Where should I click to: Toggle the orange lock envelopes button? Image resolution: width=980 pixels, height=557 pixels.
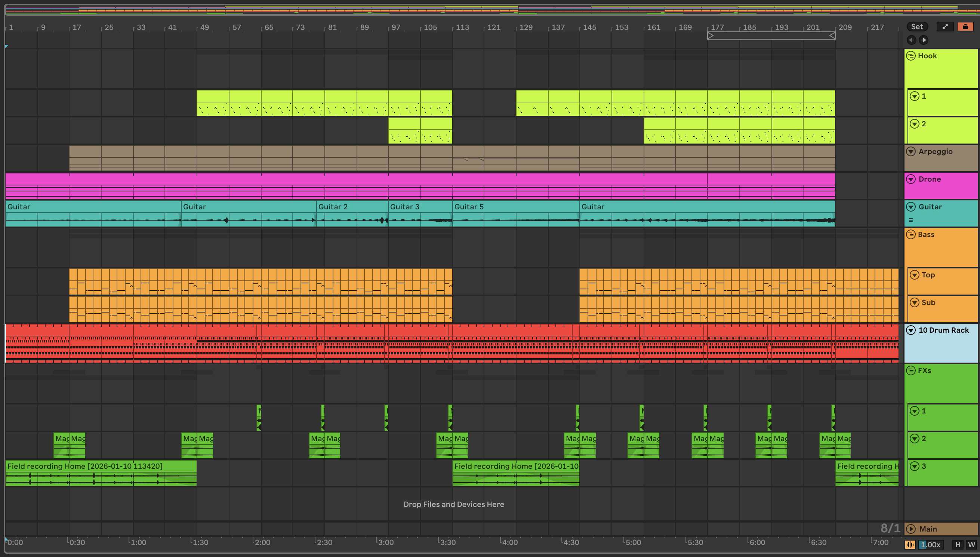coord(965,27)
